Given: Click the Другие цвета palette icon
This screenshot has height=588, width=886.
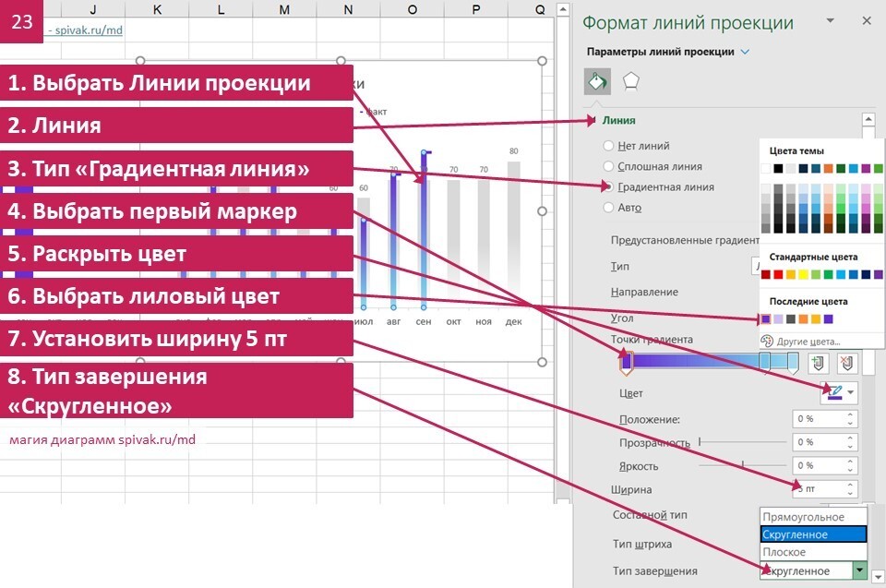Looking at the screenshot, I should click(x=768, y=341).
